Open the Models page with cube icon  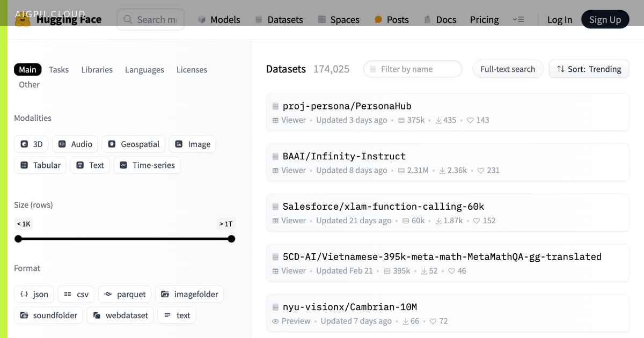(219, 19)
